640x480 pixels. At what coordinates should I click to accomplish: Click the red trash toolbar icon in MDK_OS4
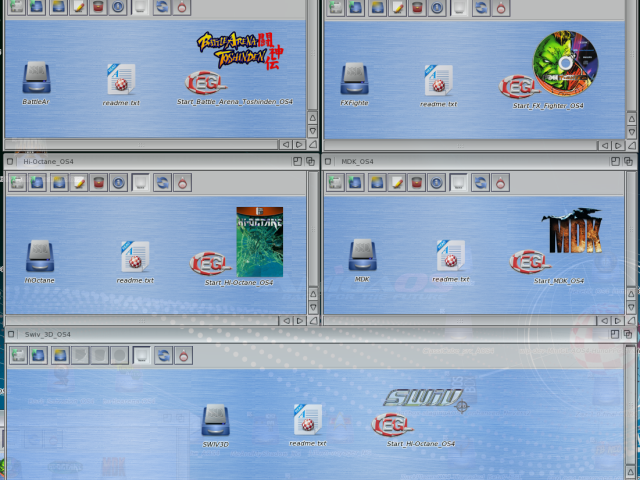pos(418,182)
